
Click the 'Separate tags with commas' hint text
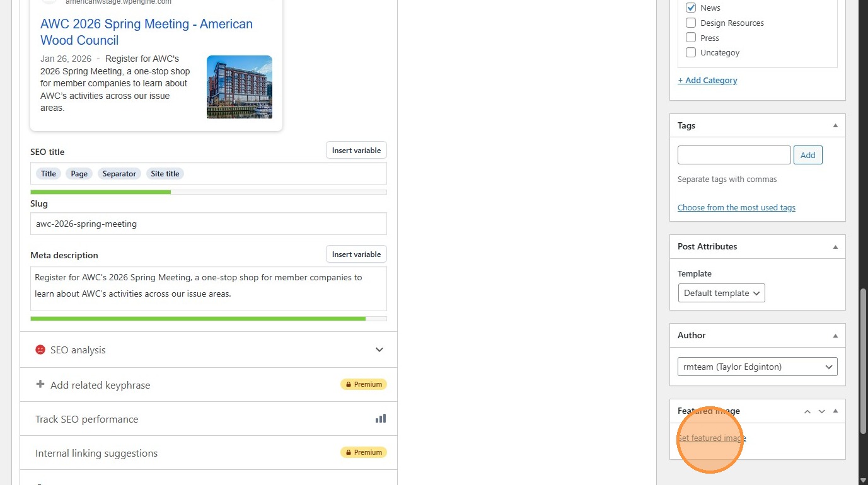pyautogui.click(x=727, y=180)
